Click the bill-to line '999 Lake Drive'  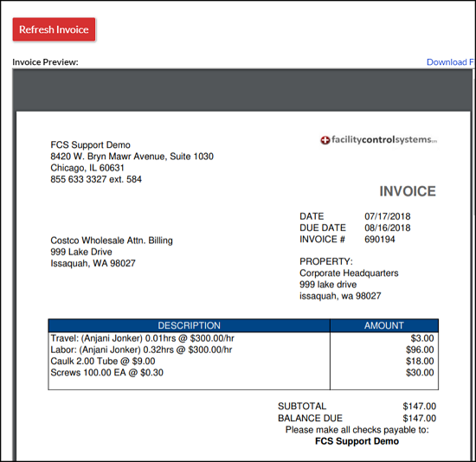[x=81, y=252]
